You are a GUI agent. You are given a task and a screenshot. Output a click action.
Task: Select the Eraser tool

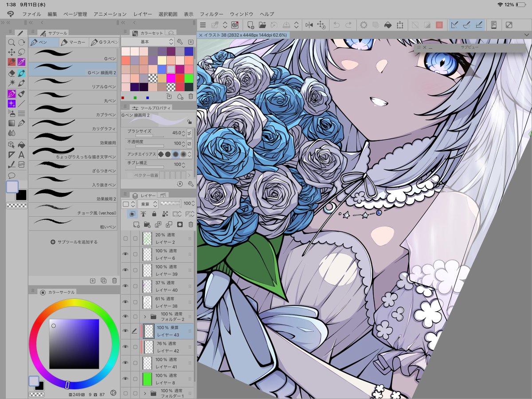point(12,73)
